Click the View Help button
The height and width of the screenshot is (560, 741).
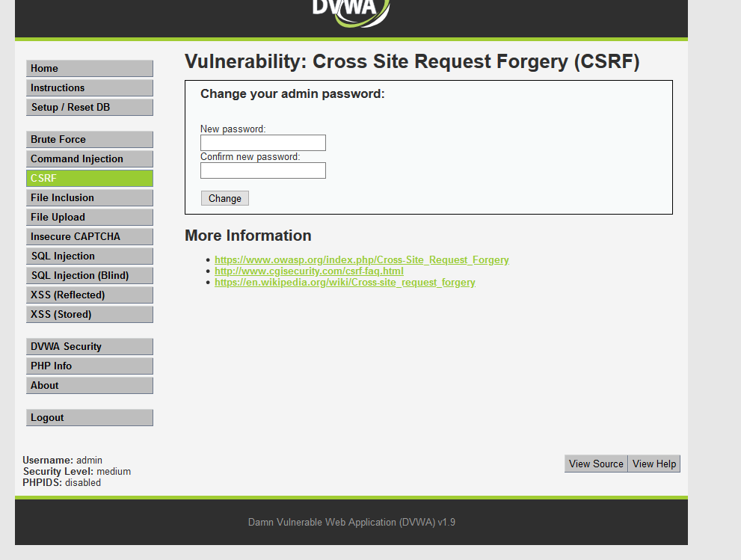point(654,464)
